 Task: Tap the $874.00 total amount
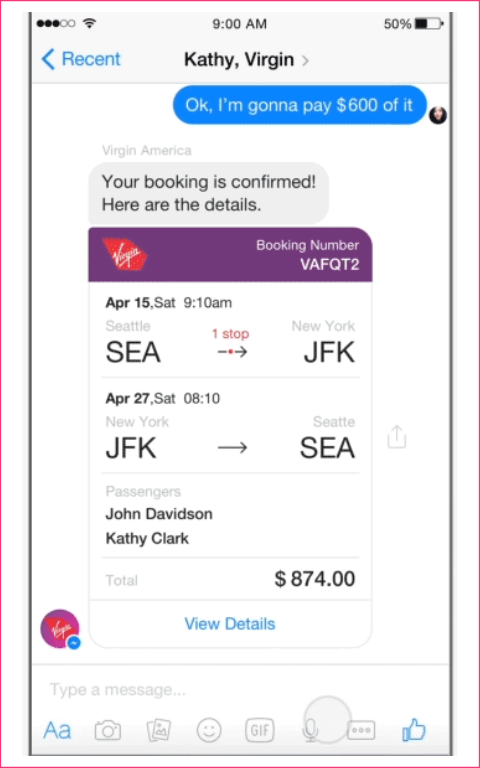click(x=314, y=579)
